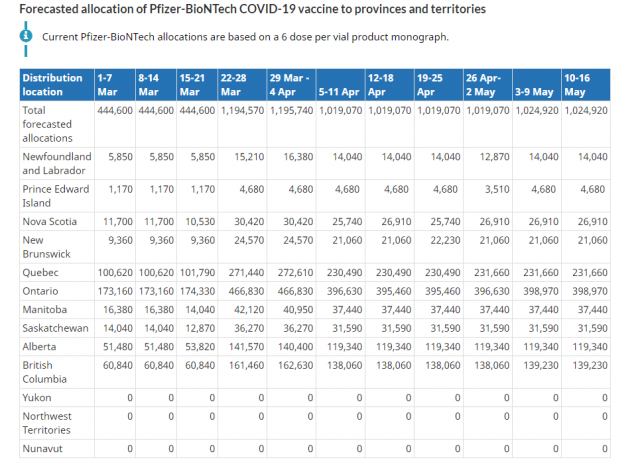This screenshot has height=472, width=640.
Task: Click the '8-14 Mar' column header
Action: coord(156,85)
